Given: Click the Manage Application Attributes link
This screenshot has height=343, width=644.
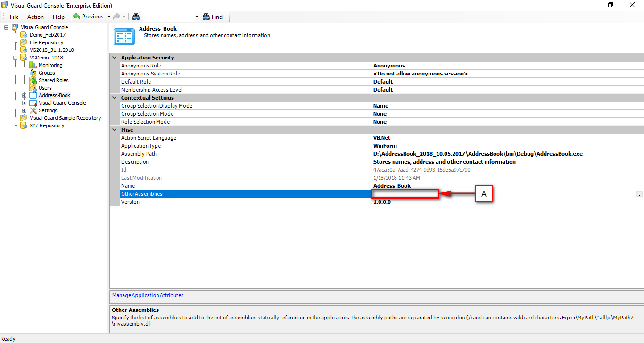Looking at the screenshot, I should (147, 295).
